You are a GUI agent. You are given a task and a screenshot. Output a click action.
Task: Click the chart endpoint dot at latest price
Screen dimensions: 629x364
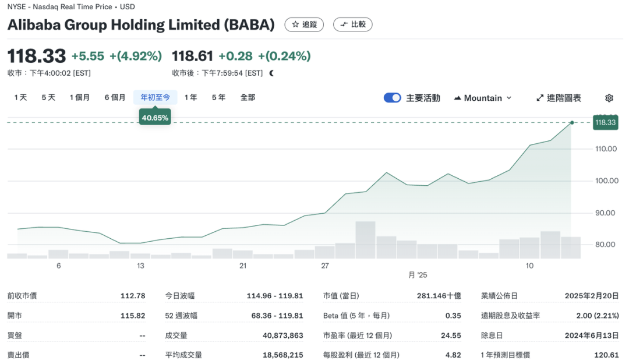click(572, 122)
